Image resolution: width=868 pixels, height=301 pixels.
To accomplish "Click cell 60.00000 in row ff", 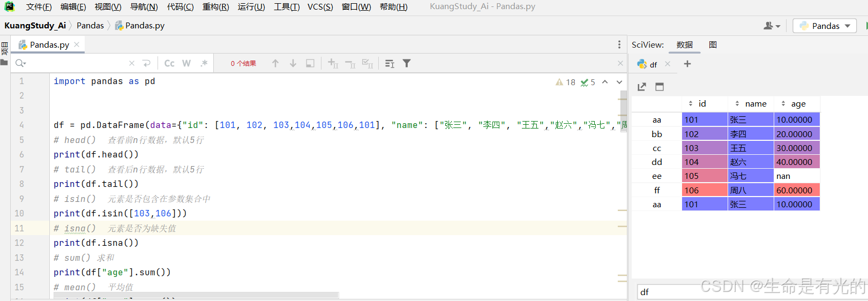I will [797, 190].
